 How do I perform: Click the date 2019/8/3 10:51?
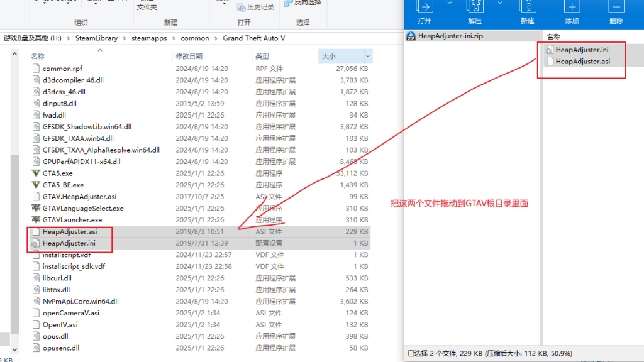[x=199, y=231]
